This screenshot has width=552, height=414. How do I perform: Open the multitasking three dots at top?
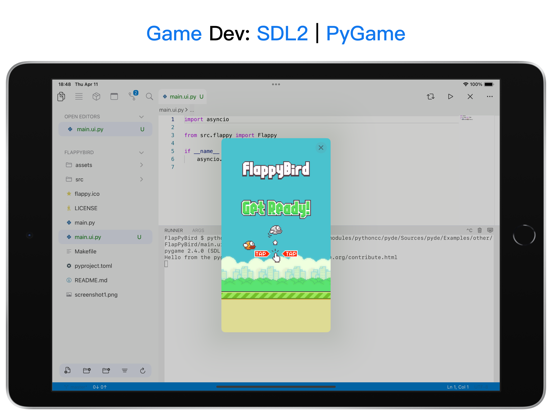(276, 84)
